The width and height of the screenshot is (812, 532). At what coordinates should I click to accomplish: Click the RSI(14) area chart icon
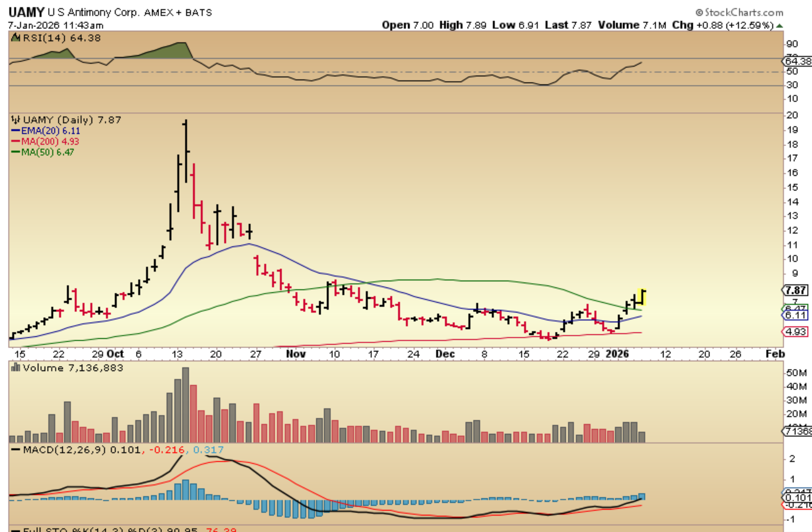15,38
